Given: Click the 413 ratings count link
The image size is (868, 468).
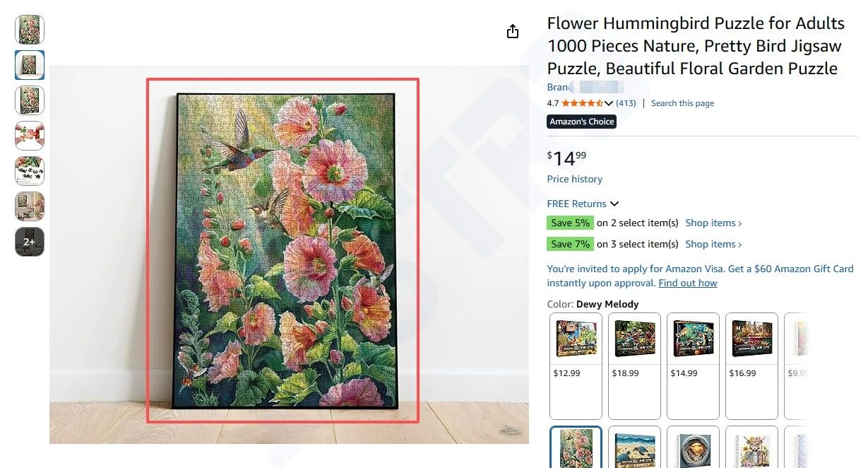Looking at the screenshot, I should [x=626, y=103].
